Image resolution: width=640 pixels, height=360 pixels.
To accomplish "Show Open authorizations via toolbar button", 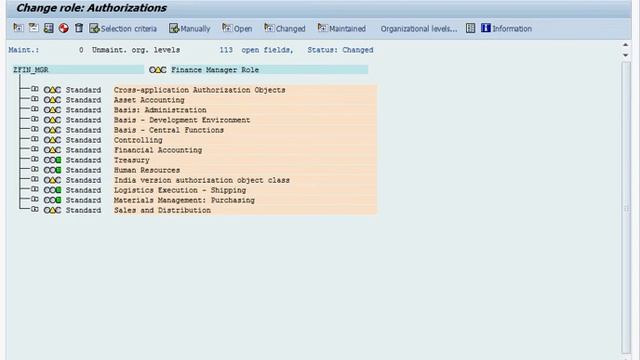I will (x=237, y=28).
